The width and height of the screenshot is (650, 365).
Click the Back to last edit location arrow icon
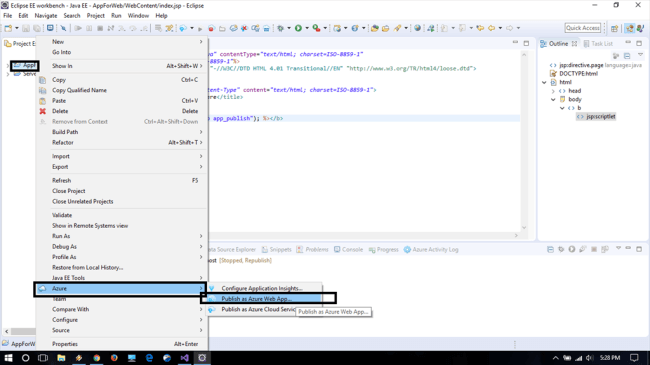pyautogui.click(x=480, y=28)
